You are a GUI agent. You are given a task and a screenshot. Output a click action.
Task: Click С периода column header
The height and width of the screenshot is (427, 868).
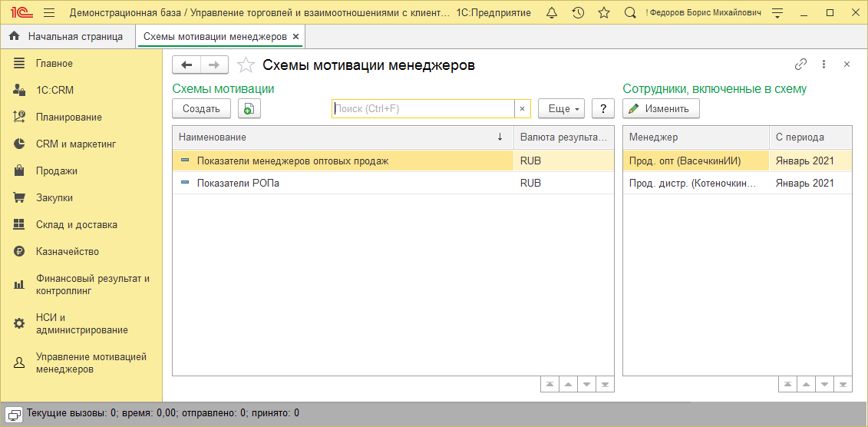click(810, 137)
